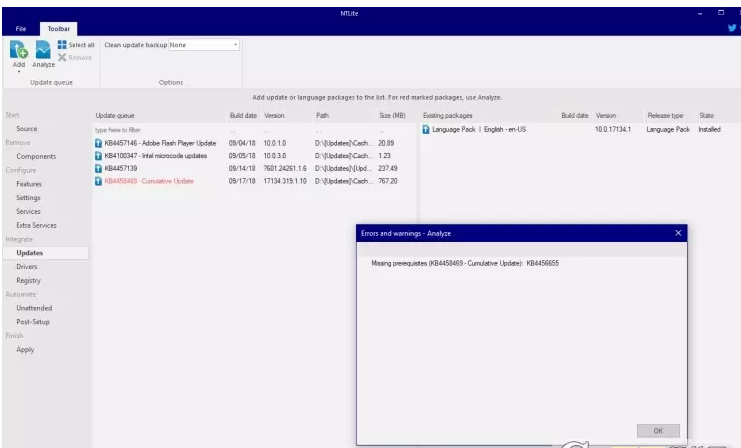Click the Remove toolbar item
This screenshot has height=448, width=741.
click(x=75, y=58)
